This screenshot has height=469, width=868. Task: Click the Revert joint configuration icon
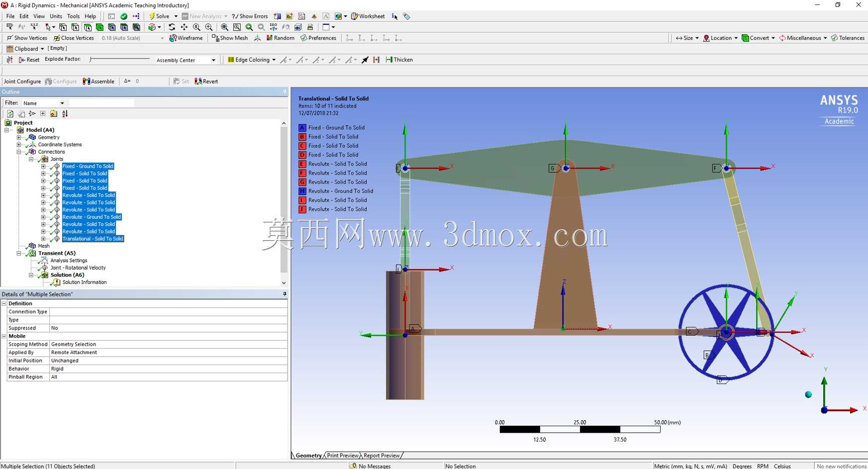pyautogui.click(x=206, y=82)
